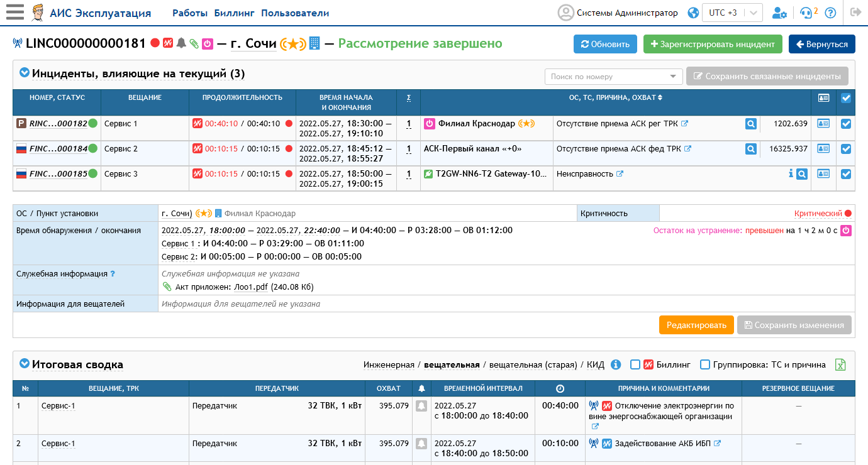Toggle select-all checkbox in incidents header
868x465 pixels.
point(846,98)
